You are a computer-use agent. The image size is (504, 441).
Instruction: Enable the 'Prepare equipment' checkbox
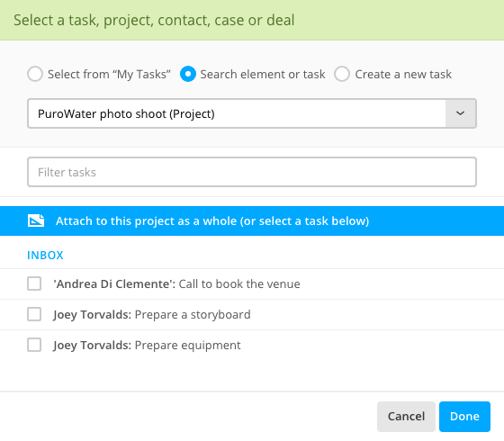(34, 345)
